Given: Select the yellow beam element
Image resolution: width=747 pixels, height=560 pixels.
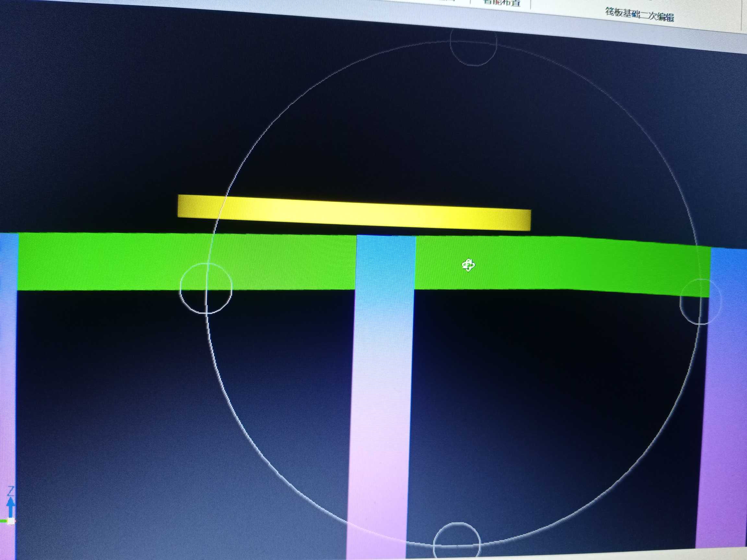Looking at the screenshot, I should 354,213.
